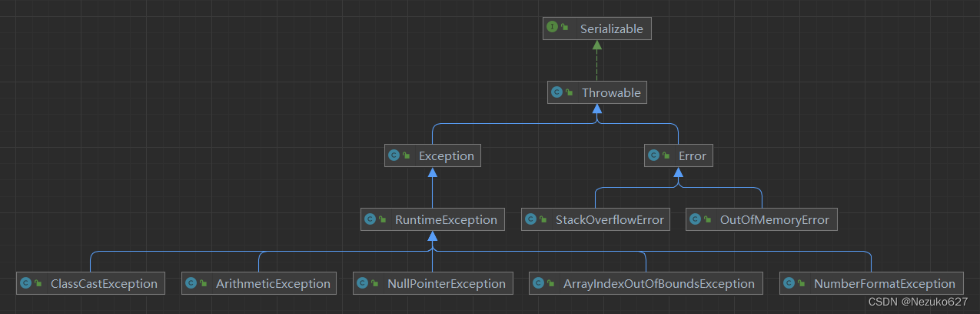The image size is (980, 314).
Task: Click the NumberFormatException class text label
Action: click(885, 284)
